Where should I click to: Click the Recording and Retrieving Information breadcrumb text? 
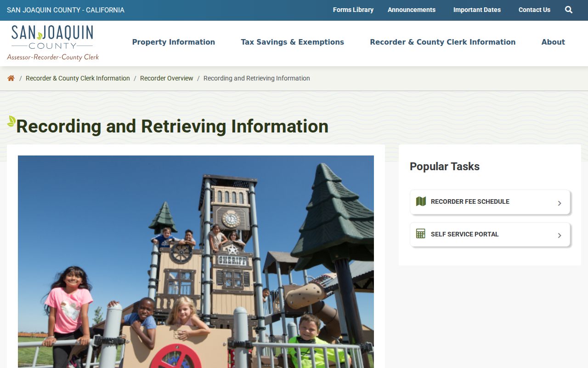[257, 78]
